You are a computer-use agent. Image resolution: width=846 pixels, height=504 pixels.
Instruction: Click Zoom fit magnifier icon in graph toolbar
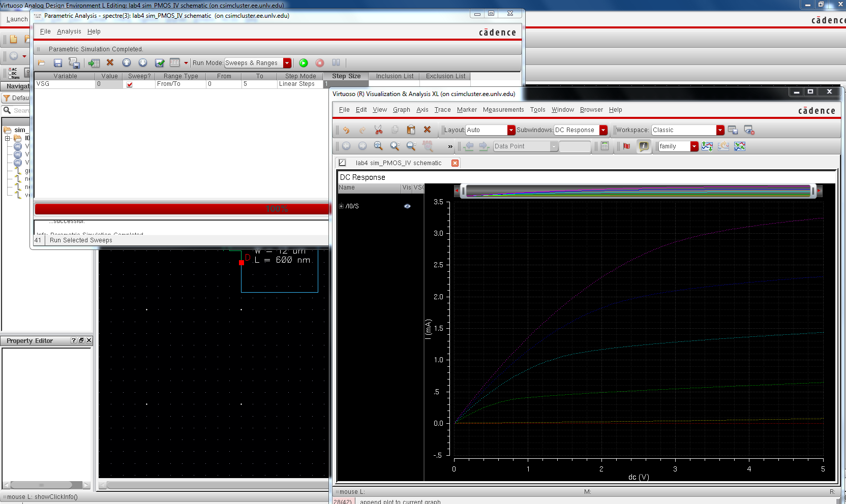pyautogui.click(x=378, y=146)
